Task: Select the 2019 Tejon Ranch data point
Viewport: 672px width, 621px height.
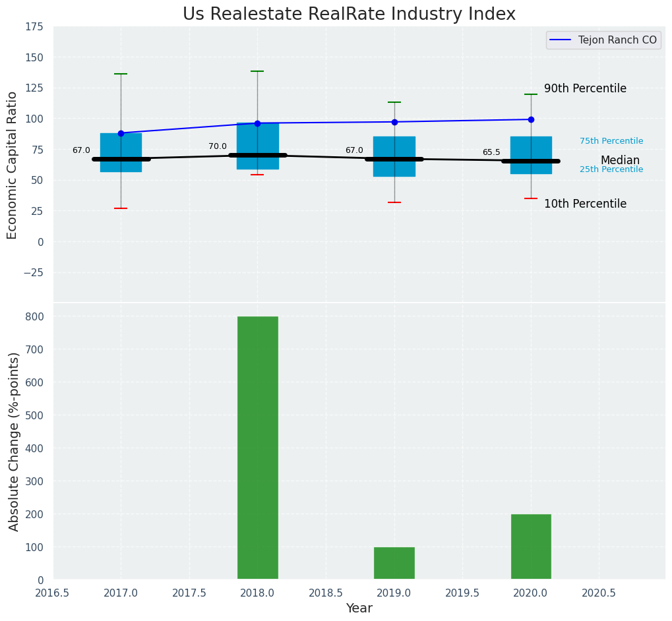Action: tap(394, 122)
